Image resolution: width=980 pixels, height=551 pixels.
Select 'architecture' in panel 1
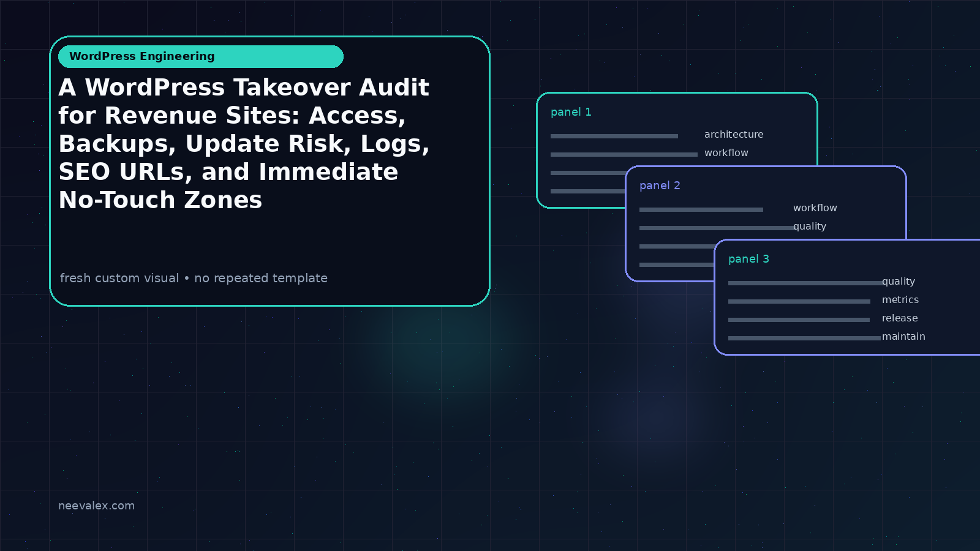click(x=734, y=134)
